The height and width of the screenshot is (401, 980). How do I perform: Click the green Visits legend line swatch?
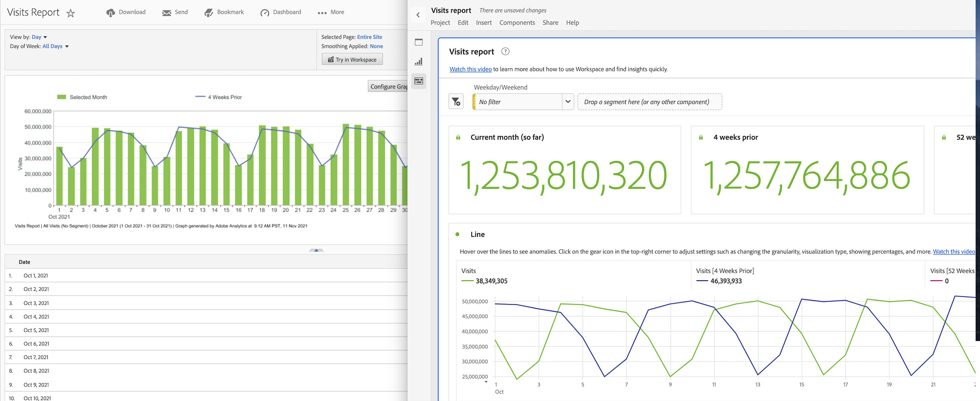pos(467,281)
